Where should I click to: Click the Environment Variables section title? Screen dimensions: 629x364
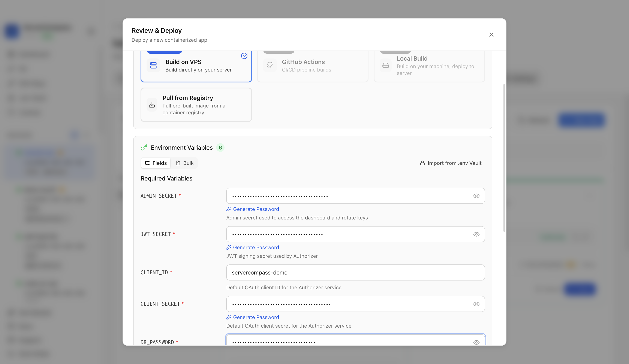182,148
